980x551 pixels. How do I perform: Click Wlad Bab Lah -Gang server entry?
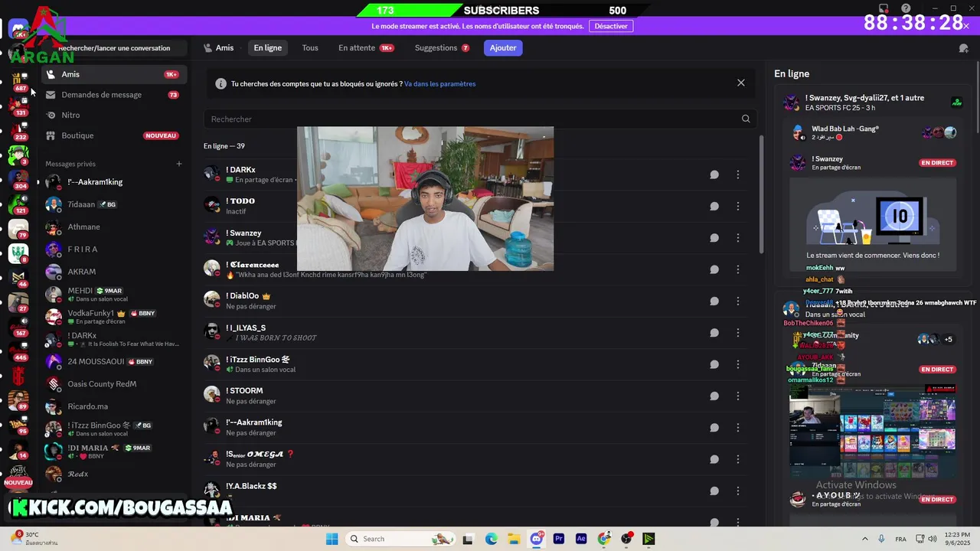pos(873,132)
